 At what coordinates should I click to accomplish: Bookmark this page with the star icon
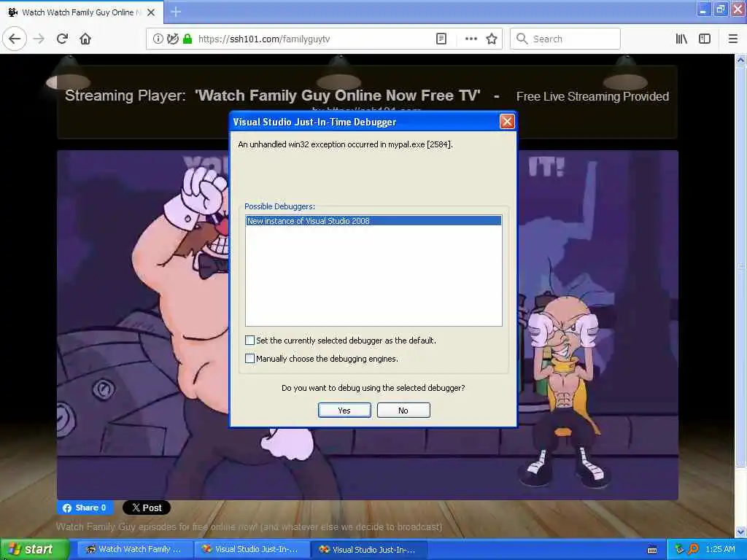(492, 39)
